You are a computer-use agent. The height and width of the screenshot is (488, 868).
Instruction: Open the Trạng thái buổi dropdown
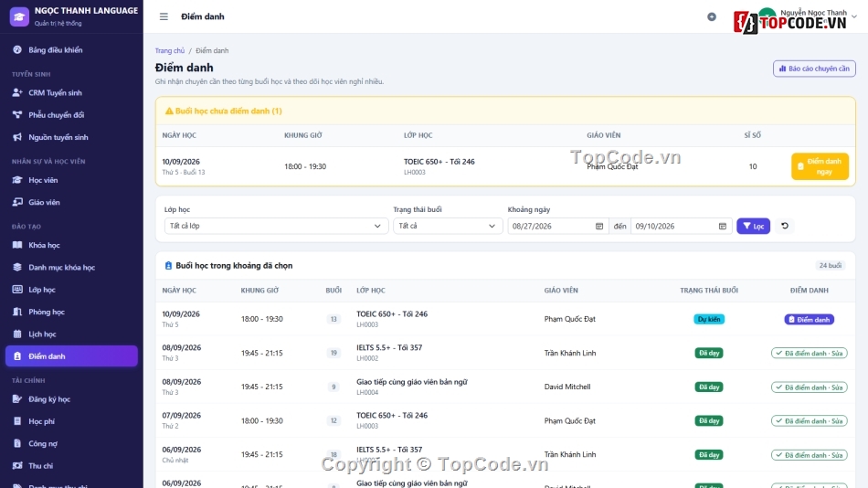(448, 226)
